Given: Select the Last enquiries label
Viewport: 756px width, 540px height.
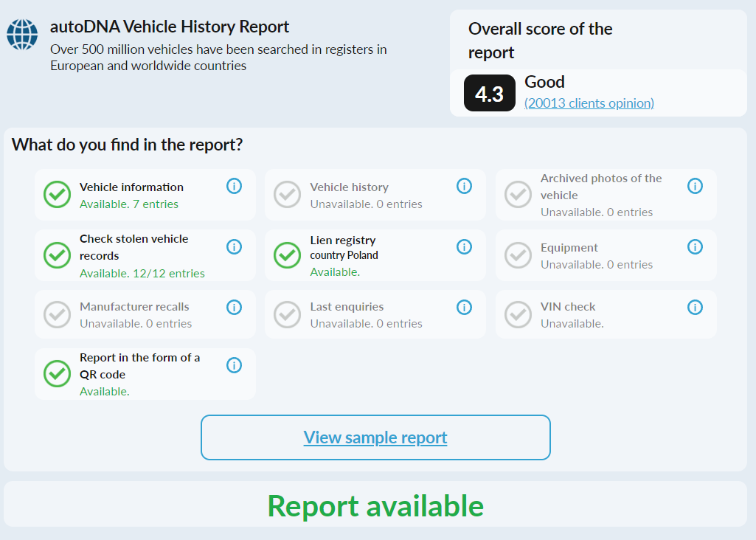Looking at the screenshot, I should point(347,307).
